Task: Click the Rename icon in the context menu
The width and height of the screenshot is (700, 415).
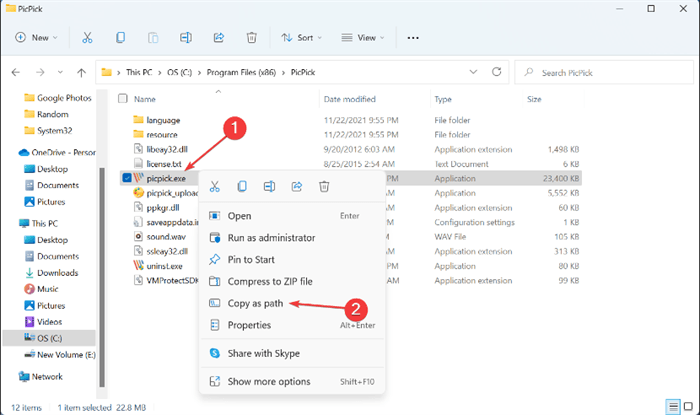Action: tap(269, 186)
